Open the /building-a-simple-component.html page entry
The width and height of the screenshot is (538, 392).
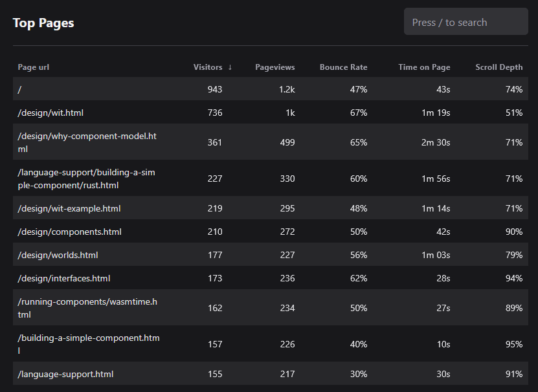88,344
